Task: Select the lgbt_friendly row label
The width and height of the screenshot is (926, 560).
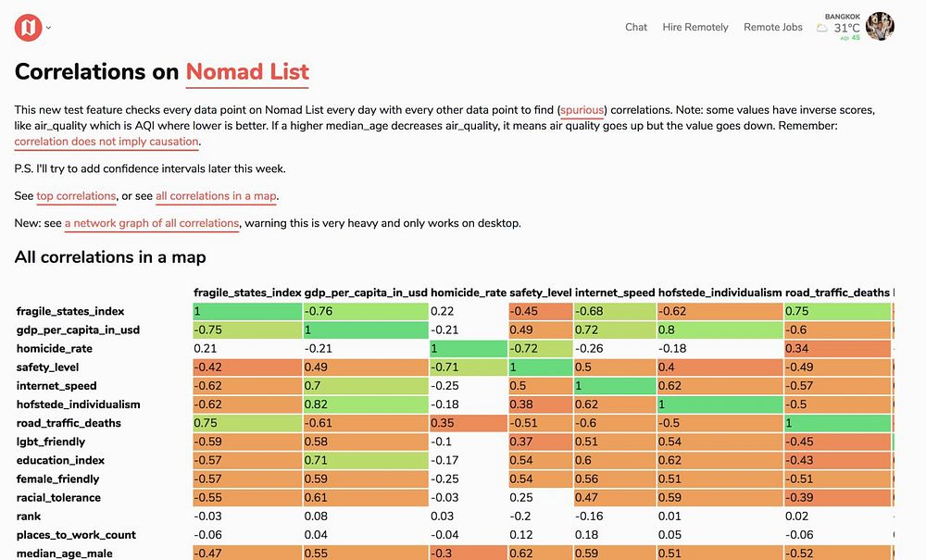Action: click(51, 442)
